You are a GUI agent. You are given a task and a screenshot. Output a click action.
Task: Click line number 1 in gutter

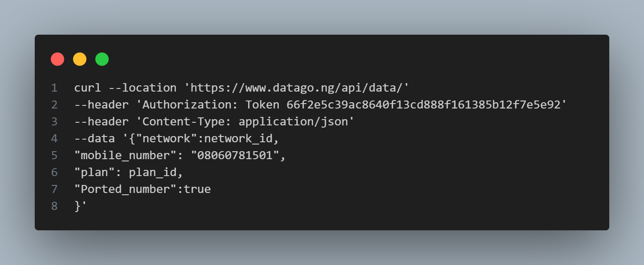click(x=54, y=88)
